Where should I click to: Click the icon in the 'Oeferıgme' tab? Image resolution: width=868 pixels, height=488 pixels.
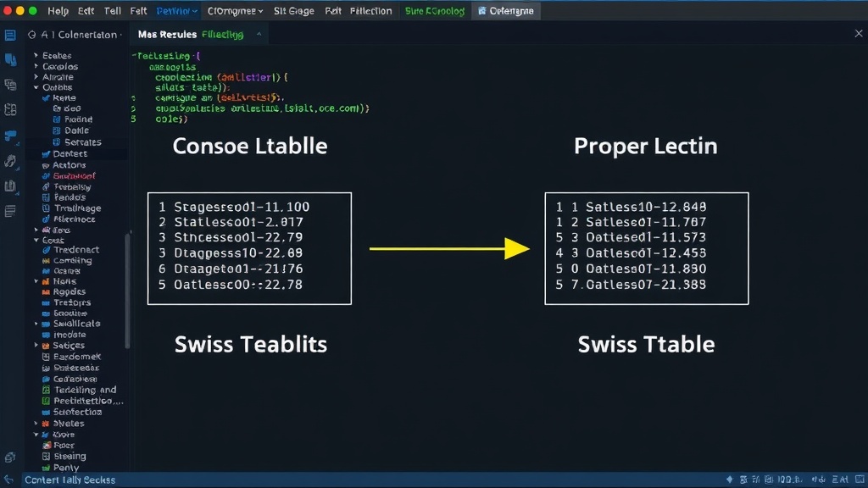pyautogui.click(x=481, y=11)
